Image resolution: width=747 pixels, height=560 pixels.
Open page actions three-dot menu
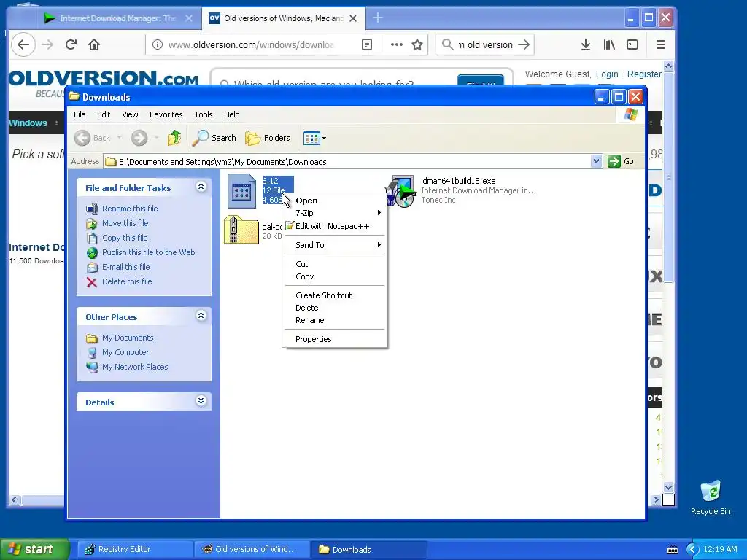396,44
